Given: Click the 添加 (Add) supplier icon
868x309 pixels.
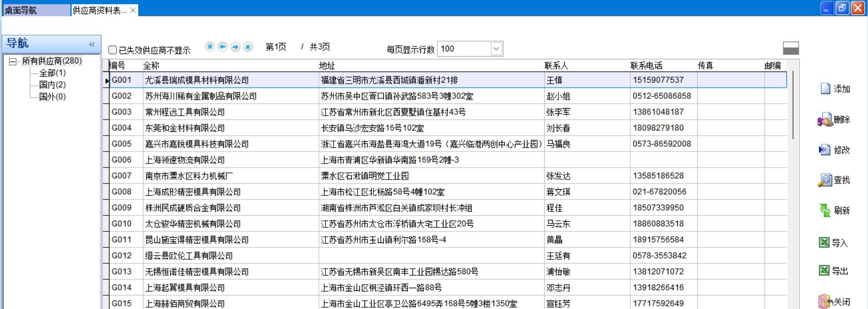Looking at the screenshot, I should (825, 89).
